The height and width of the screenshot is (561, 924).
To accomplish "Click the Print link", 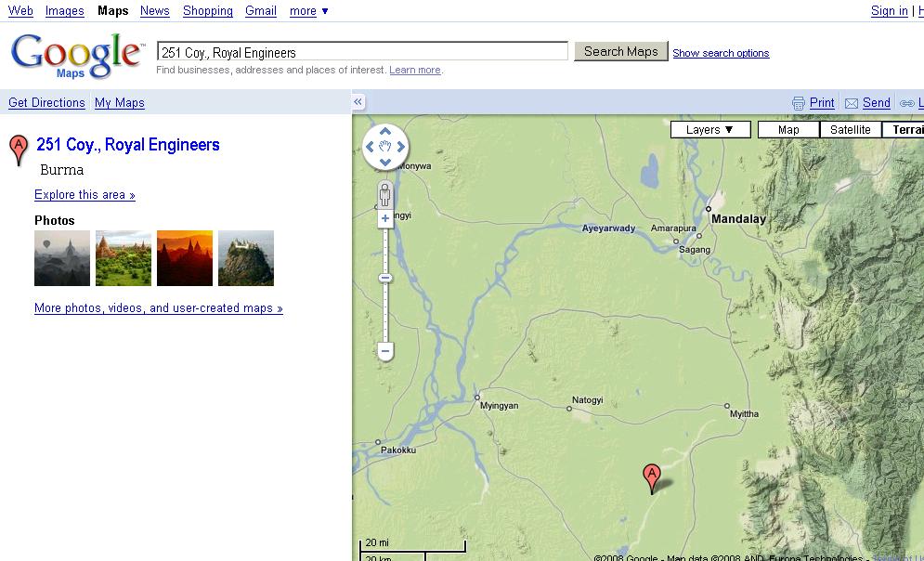I will 822,102.
